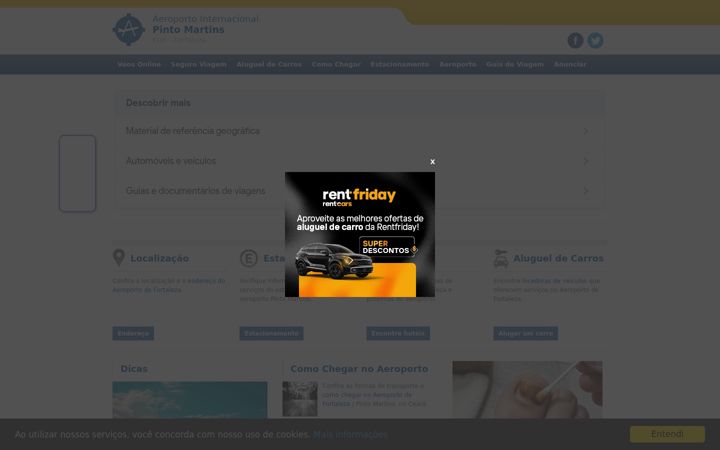Click the Estacionamento blue button
720x450 pixels.
[x=271, y=333]
